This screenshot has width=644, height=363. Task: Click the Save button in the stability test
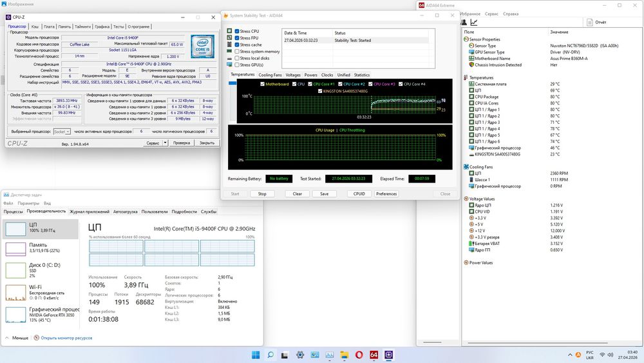(325, 193)
